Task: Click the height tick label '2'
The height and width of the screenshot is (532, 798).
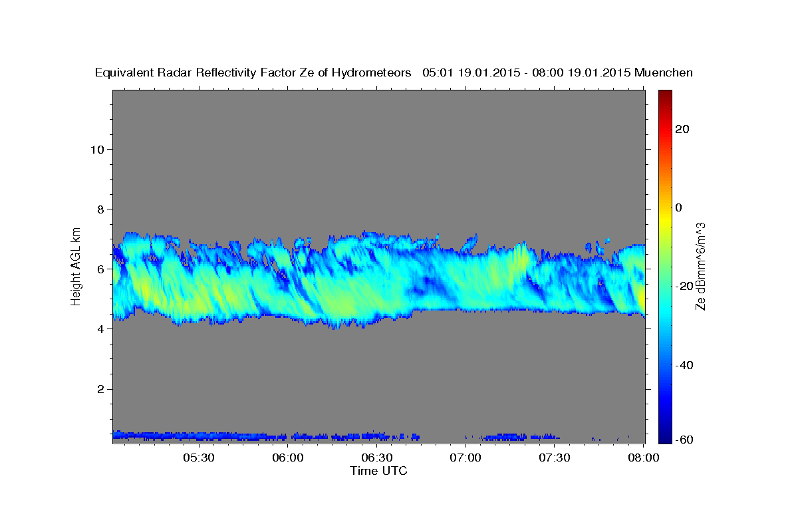Action: (x=100, y=389)
